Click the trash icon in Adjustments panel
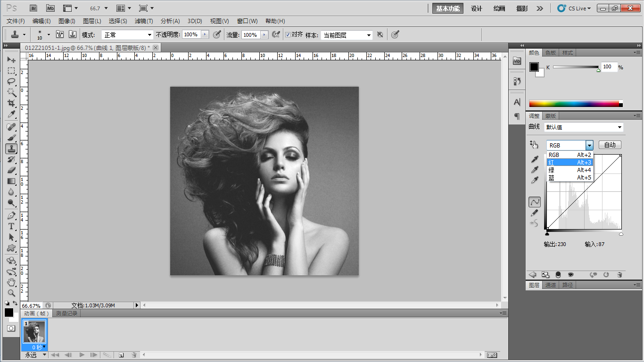Screen dimensions: 644x362 pyautogui.click(x=619, y=275)
